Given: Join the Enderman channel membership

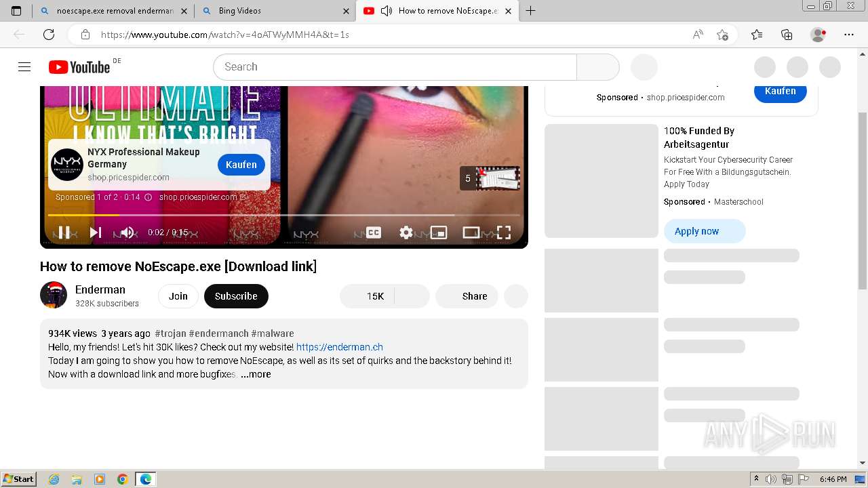Looking at the screenshot, I should (x=178, y=296).
